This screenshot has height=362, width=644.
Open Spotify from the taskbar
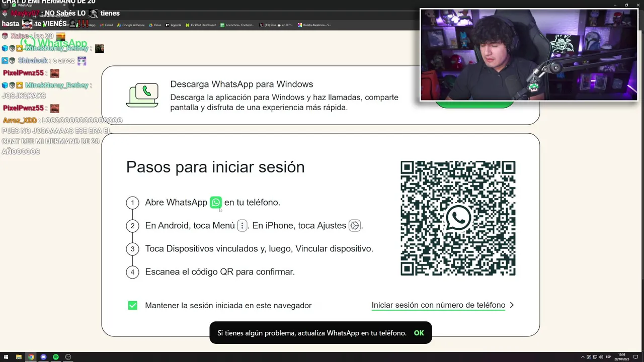pos(56,357)
